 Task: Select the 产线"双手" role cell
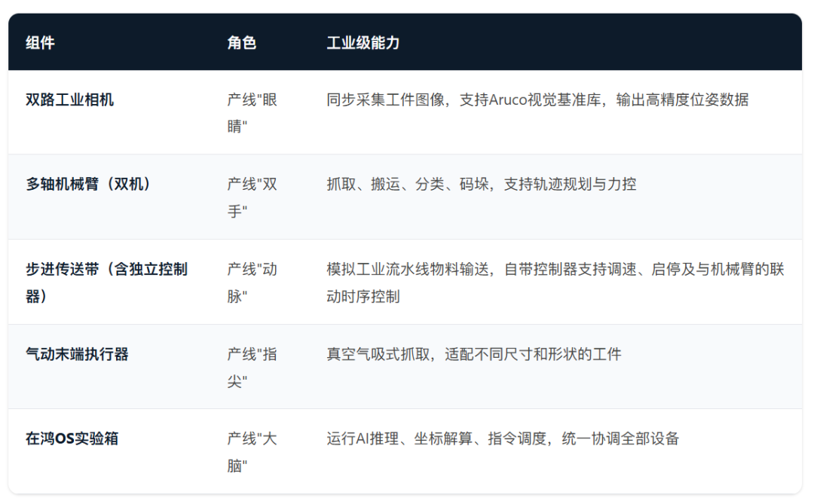tap(252, 197)
